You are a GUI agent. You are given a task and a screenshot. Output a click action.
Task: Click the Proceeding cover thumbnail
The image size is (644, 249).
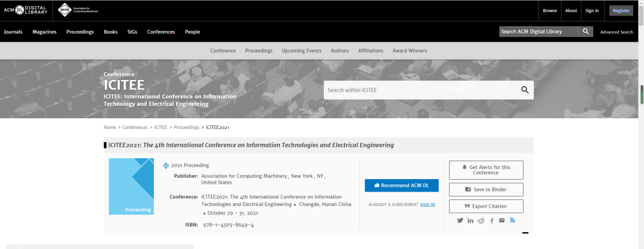click(131, 186)
